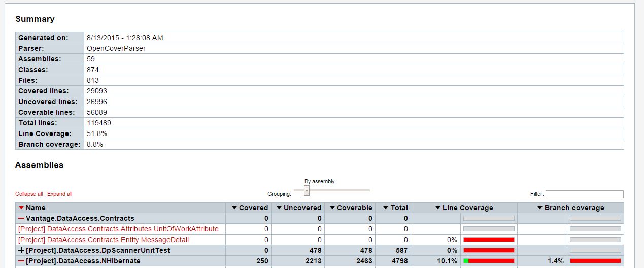The width and height of the screenshot is (644, 268).
Task: Click DpScannerUnitTest line coverage bar
Action: tap(489, 250)
